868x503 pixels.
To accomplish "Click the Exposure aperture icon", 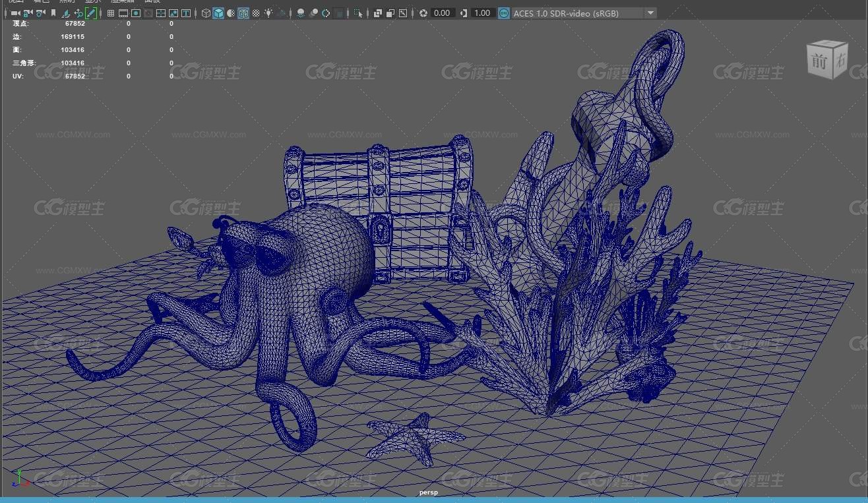I will click(423, 13).
